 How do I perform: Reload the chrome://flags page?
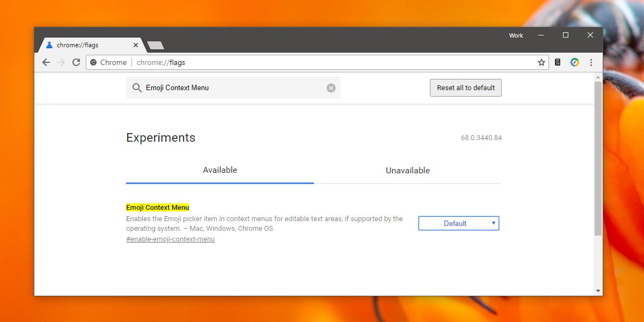click(x=76, y=62)
